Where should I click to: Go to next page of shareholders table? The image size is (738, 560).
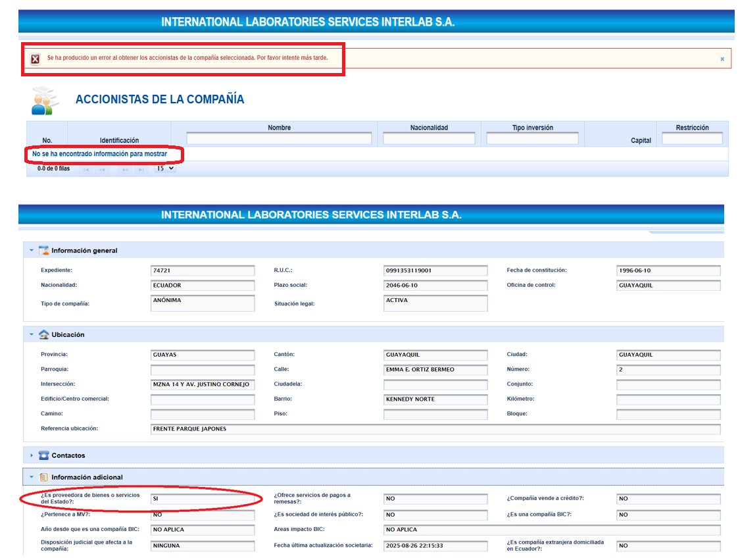[125, 169]
